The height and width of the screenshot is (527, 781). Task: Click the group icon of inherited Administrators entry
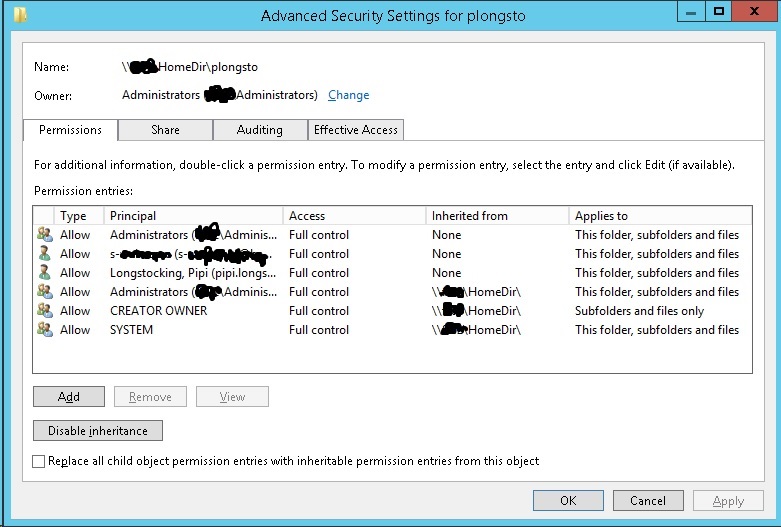[x=45, y=291]
